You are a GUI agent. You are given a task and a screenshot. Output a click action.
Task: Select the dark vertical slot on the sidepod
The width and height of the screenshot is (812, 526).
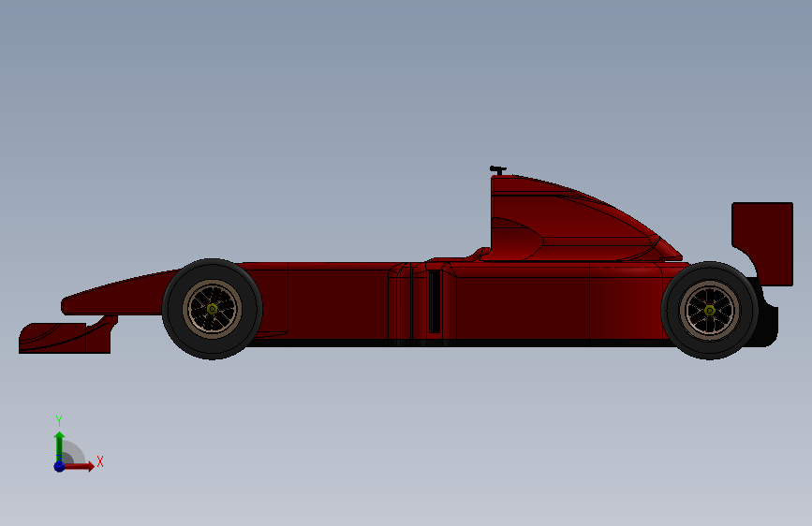click(435, 301)
